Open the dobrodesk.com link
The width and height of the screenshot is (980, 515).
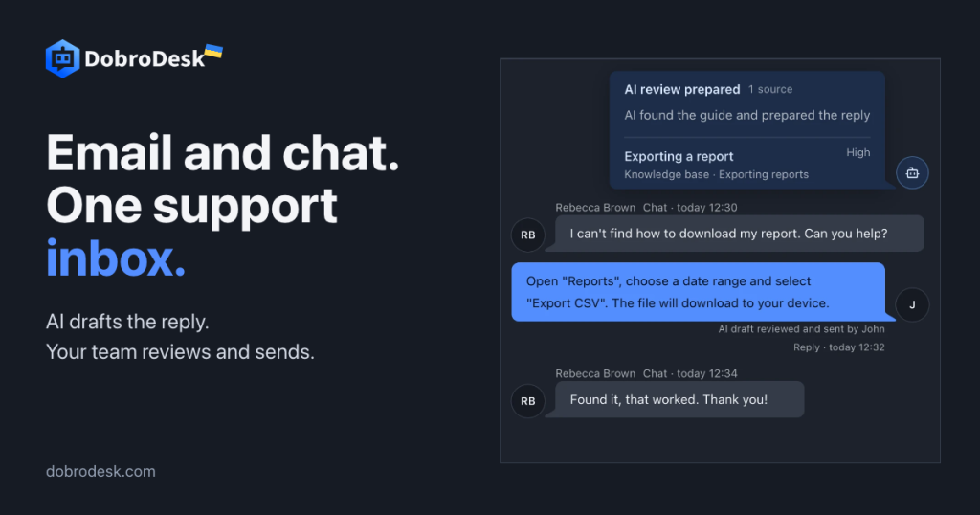point(100,471)
